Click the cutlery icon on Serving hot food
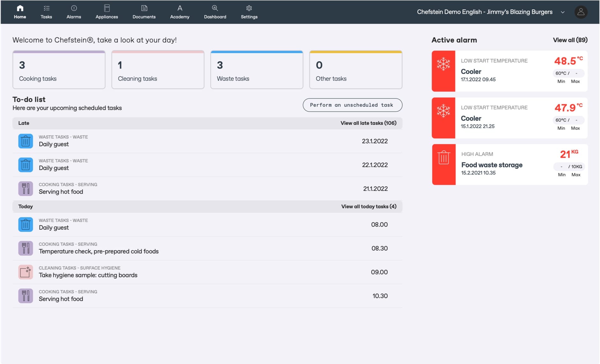600x364 pixels. click(26, 188)
